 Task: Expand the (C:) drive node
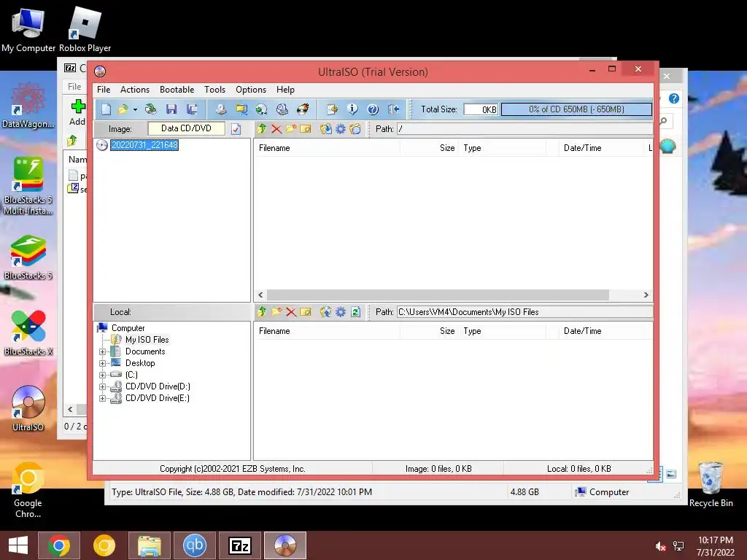coord(102,376)
